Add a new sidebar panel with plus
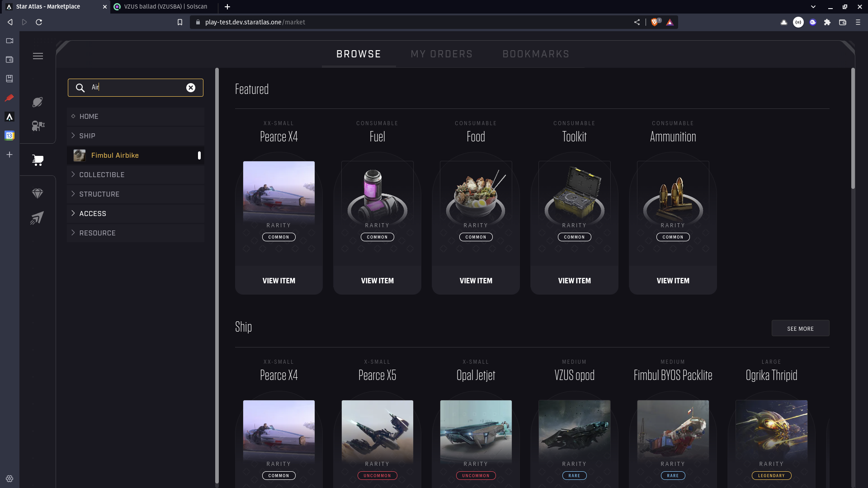868x488 pixels. (9, 155)
